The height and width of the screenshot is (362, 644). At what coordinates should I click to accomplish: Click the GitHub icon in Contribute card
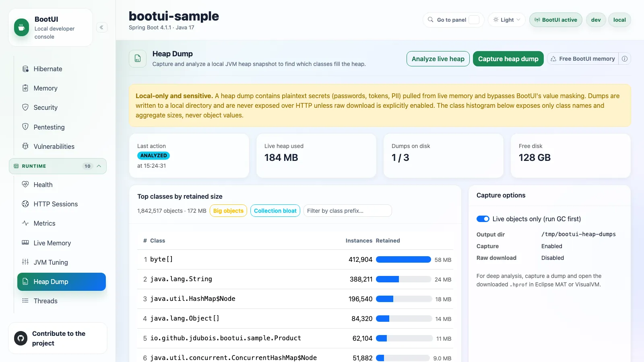21,338
